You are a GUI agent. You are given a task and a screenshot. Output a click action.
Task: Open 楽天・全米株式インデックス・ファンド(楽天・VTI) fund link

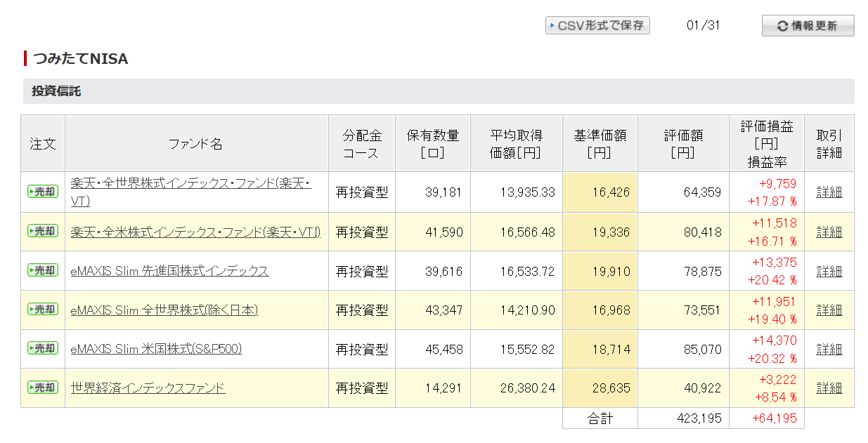pos(195,232)
